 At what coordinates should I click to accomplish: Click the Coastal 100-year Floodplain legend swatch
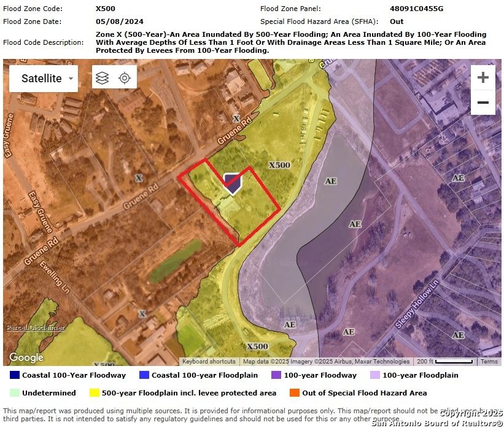(x=144, y=375)
